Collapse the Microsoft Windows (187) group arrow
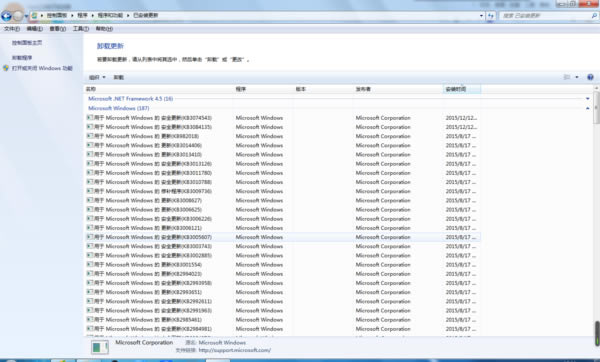The width and height of the screenshot is (600, 362). [587, 108]
